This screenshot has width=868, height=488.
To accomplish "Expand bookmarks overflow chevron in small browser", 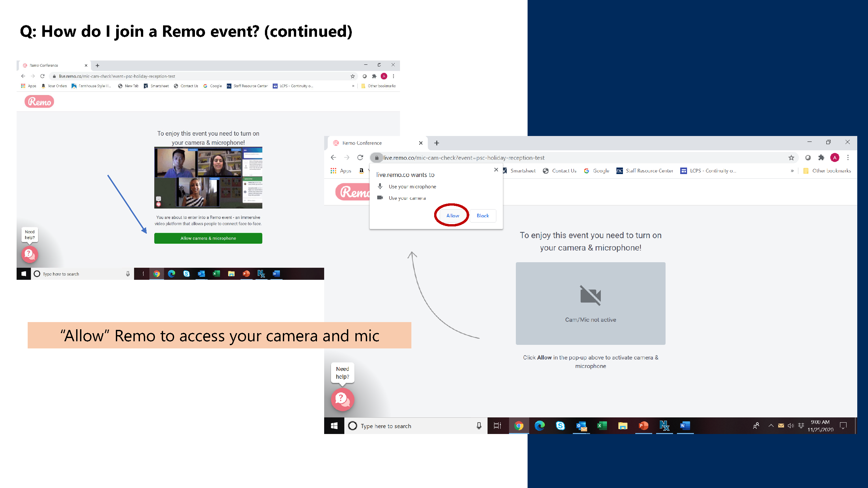I will (353, 86).
